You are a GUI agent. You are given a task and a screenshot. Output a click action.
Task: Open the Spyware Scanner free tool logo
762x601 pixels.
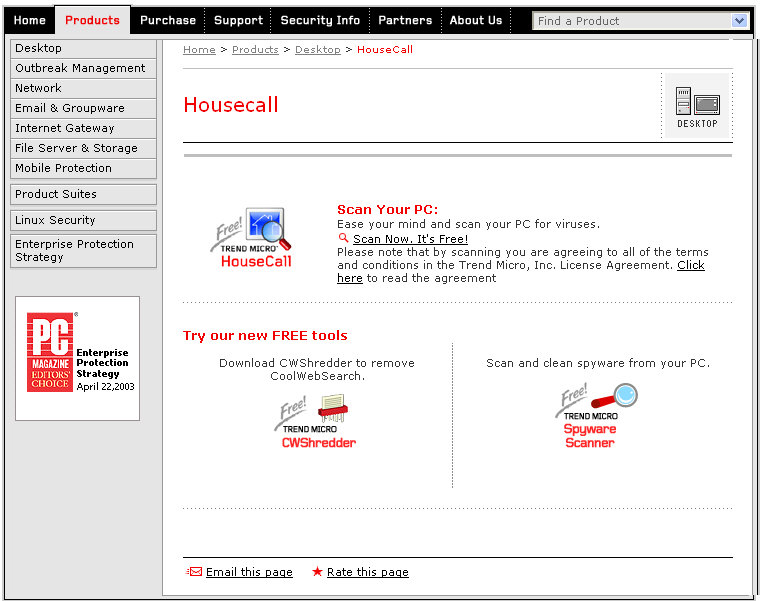click(x=596, y=416)
